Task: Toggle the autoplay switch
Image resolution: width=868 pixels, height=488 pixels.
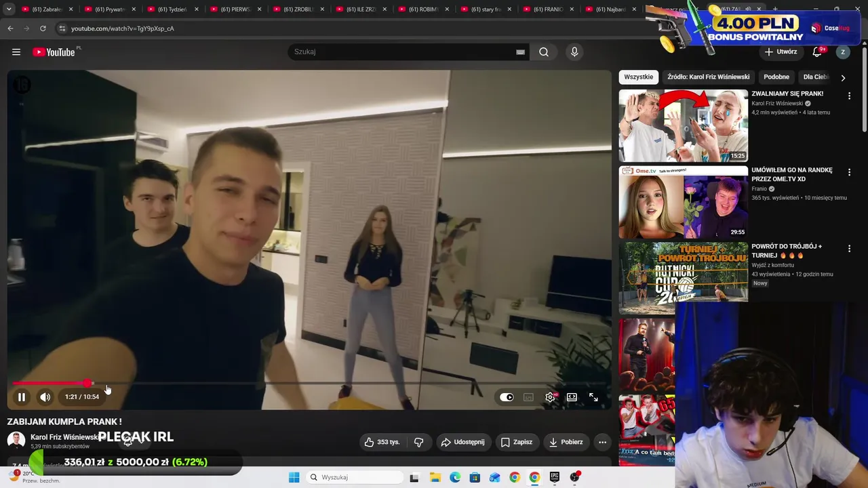Action: [x=507, y=397]
